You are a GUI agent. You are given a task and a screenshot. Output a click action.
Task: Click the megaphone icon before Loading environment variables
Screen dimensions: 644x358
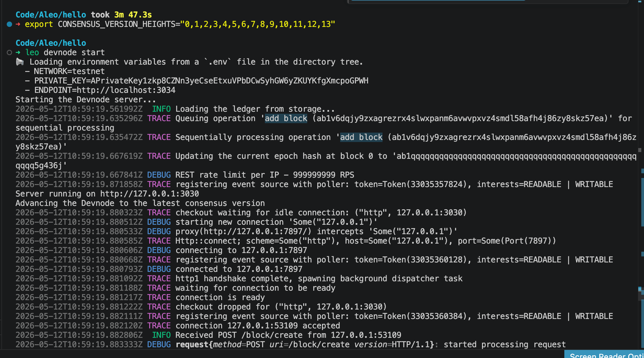click(20, 62)
